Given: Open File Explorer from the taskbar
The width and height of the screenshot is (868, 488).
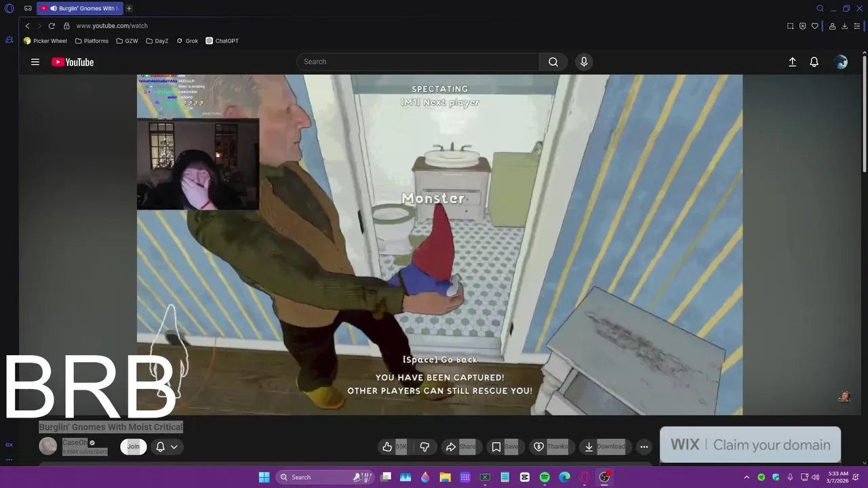Looking at the screenshot, I should [445, 477].
